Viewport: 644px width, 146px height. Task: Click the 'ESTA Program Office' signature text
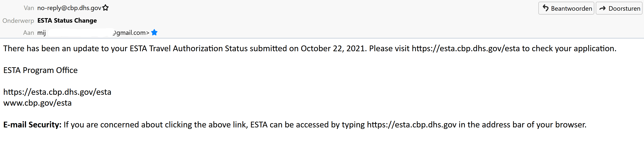[41, 70]
